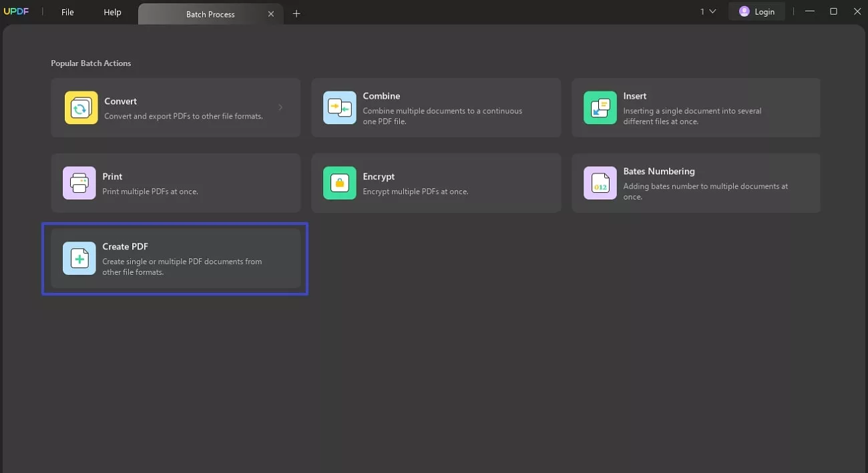868x473 pixels.
Task: Click 'Convert and export PDFs' description text
Action: 184,116
